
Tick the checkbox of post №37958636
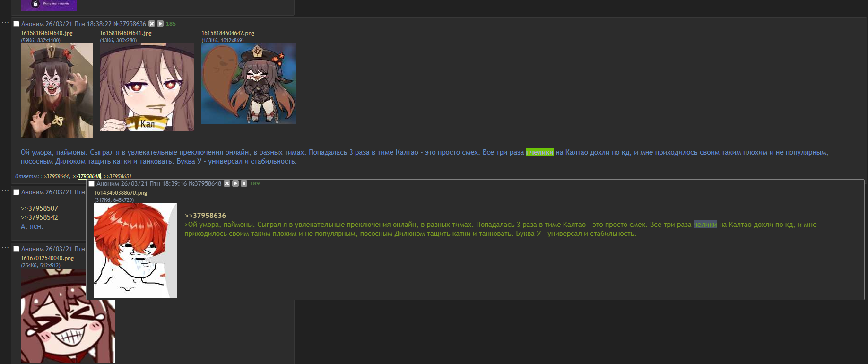[16, 24]
